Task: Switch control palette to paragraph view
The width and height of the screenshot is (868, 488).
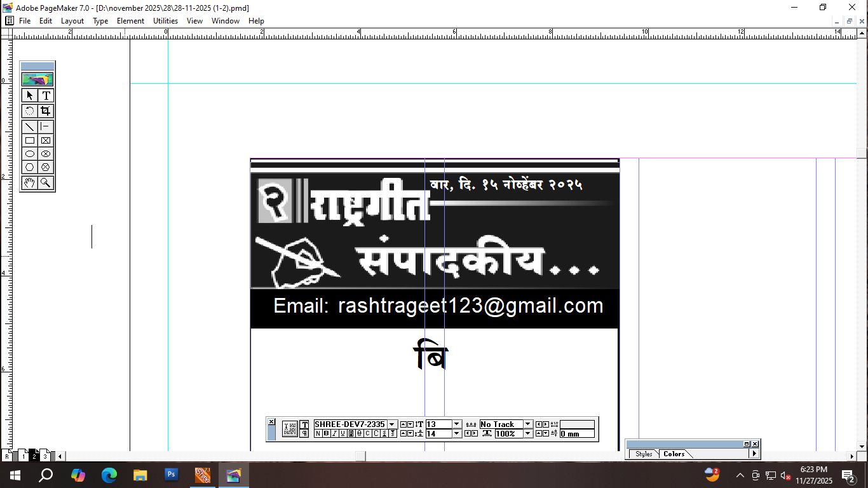Action: click(x=304, y=433)
